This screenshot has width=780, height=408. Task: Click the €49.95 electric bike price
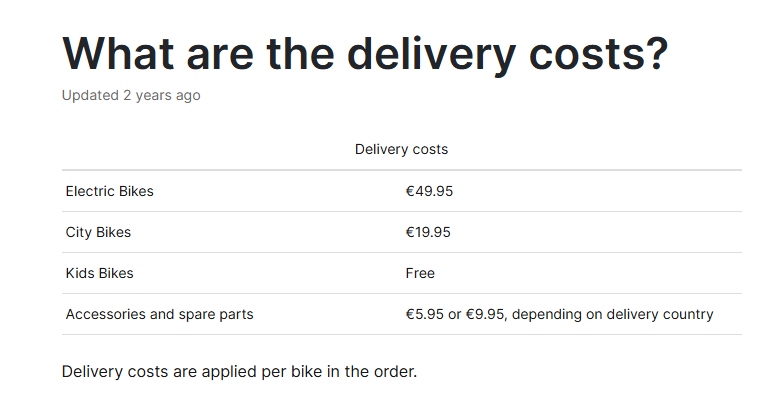429,191
